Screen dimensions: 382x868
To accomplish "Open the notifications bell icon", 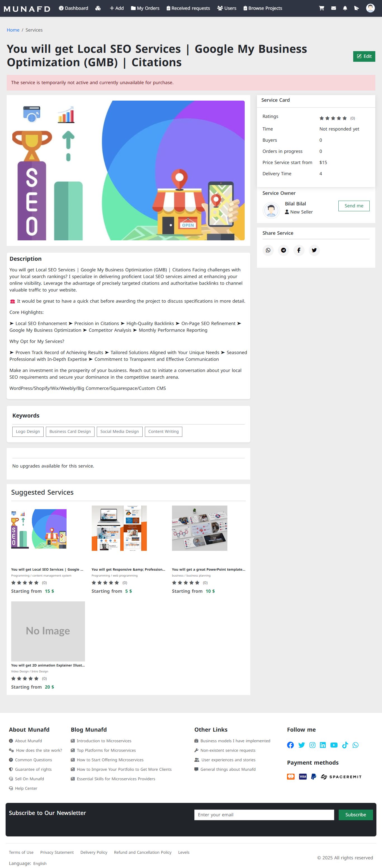I will coord(345,8).
